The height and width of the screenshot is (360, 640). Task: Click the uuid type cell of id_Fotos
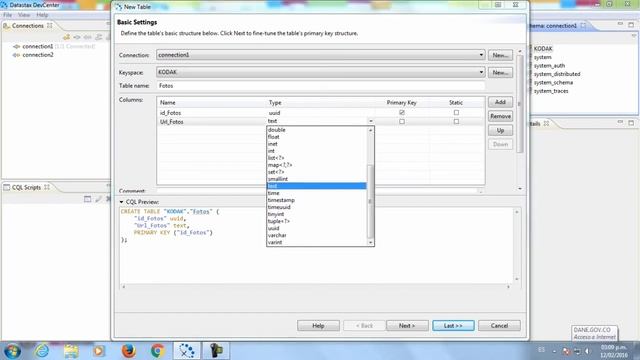click(x=320, y=113)
